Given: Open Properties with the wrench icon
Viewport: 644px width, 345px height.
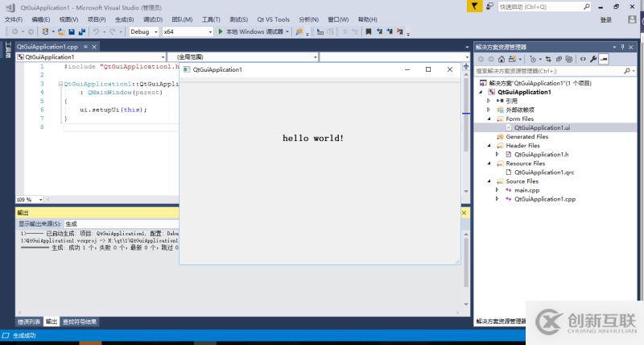Looking at the screenshot, I should (x=593, y=59).
